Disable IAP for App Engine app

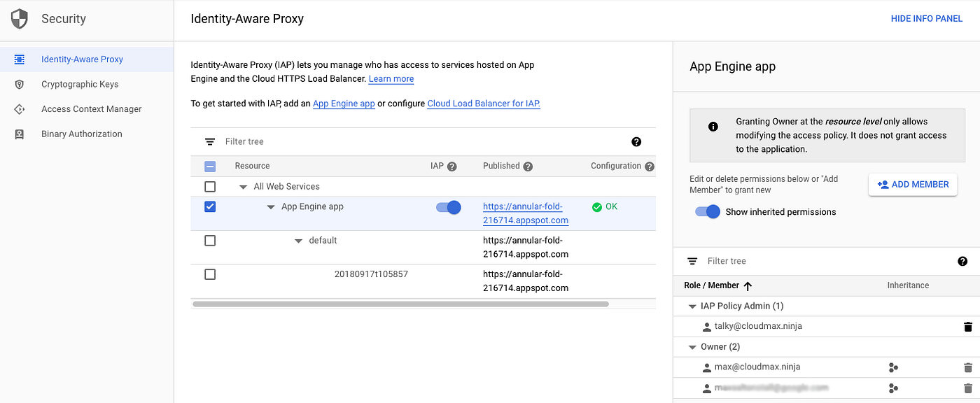point(448,207)
